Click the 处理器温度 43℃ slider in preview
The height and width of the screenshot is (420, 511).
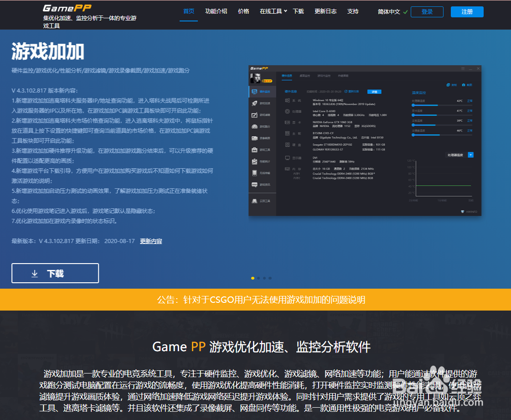[442, 105]
